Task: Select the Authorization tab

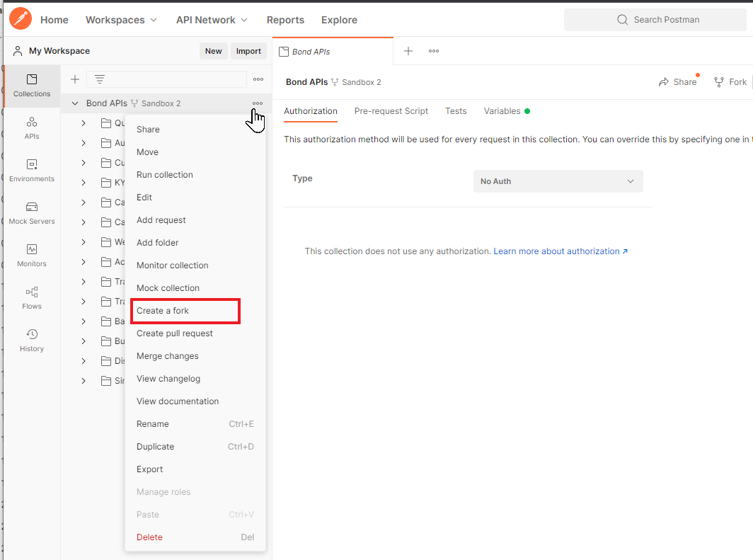Action: [310, 111]
